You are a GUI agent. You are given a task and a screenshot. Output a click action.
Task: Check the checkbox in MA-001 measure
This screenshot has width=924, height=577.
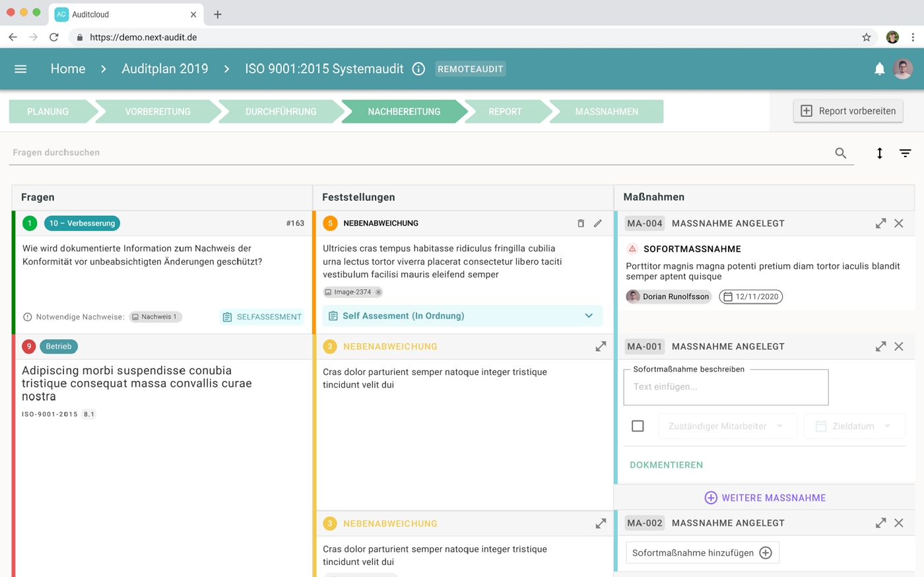pos(638,426)
